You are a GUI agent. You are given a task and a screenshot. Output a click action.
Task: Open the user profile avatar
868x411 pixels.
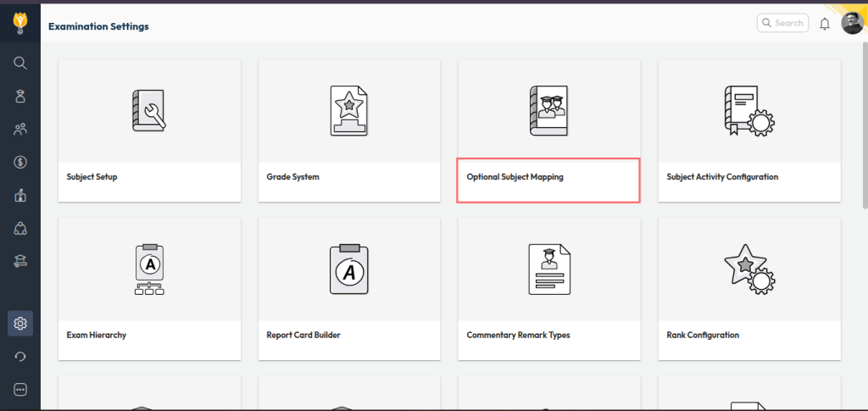coord(852,24)
